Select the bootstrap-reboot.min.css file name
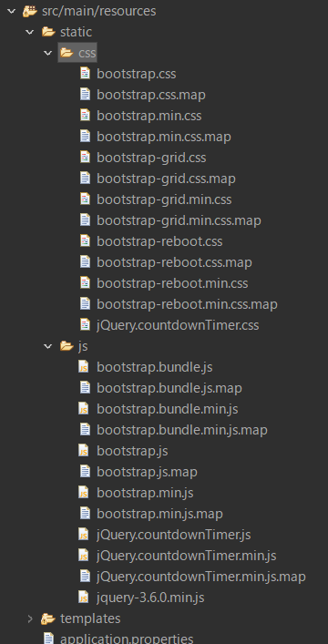Image resolution: width=328 pixels, height=644 pixels. coord(172,283)
